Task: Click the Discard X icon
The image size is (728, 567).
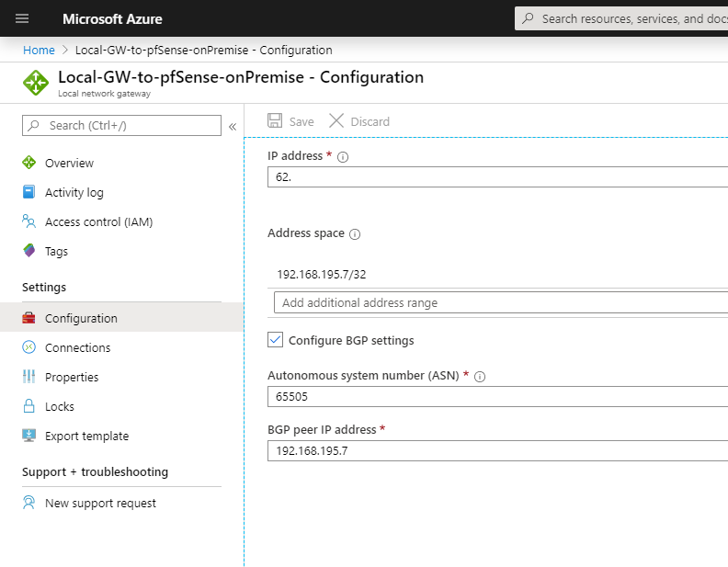Action: [336, 120]
